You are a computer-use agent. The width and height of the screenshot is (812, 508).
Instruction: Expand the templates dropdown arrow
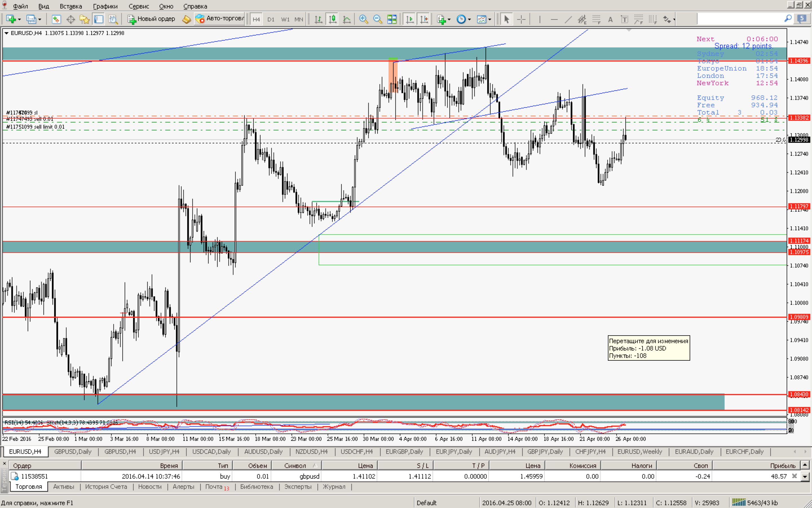[489, 19]
